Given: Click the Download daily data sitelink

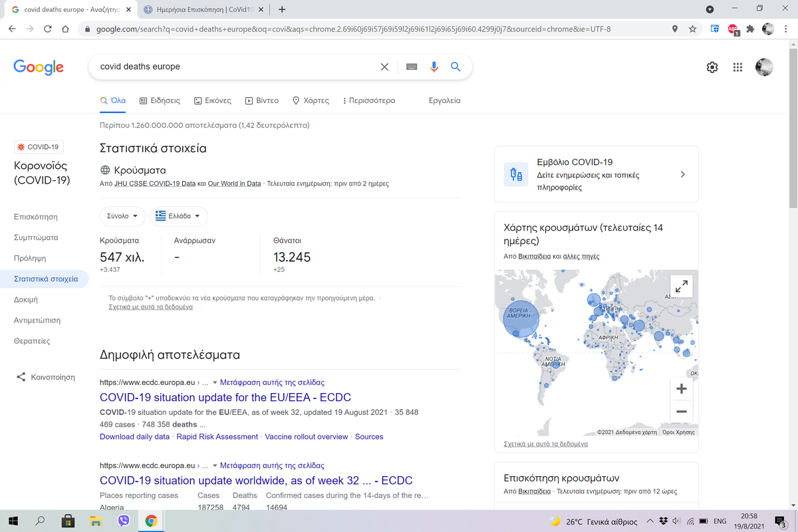Looking at the screenshot, I should [134, 437].
